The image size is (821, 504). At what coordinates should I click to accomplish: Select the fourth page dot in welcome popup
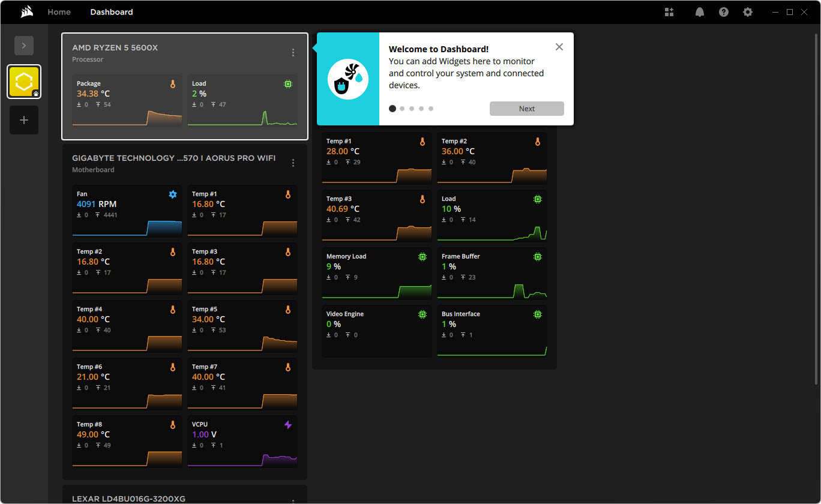point(421,109)
